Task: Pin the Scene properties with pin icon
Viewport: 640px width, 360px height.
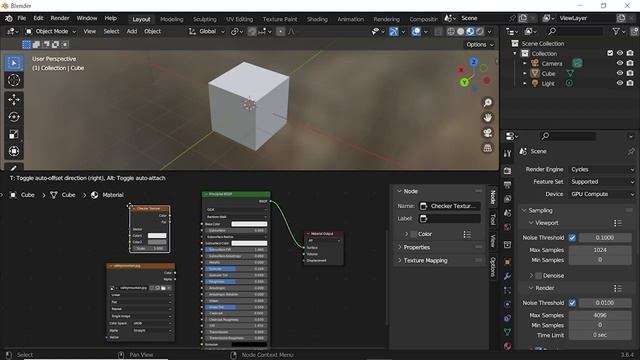Action: tap(631, 151)
